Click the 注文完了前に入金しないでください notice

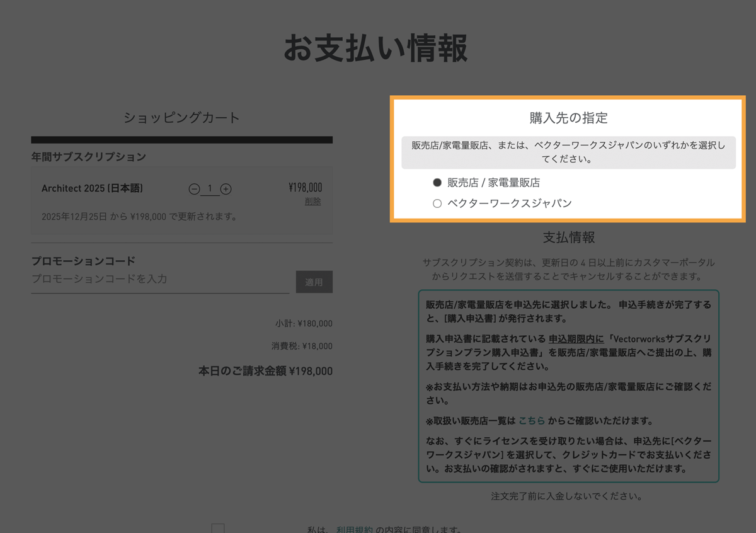coord(566,496)
